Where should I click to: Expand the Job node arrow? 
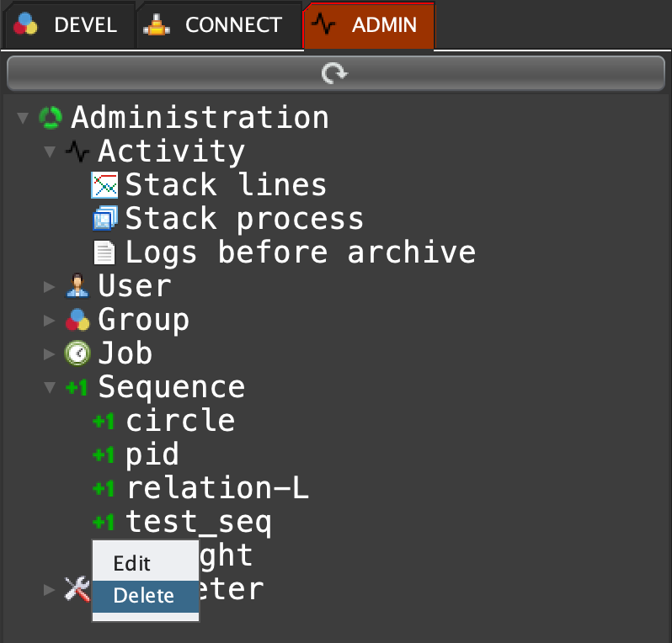50,353
